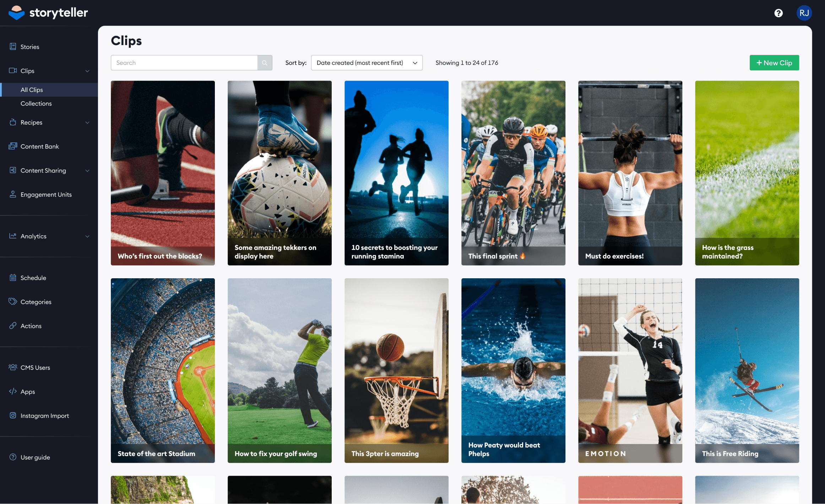
Task: Expand the Analytics sidebar chevron
Action: point(87,236)
